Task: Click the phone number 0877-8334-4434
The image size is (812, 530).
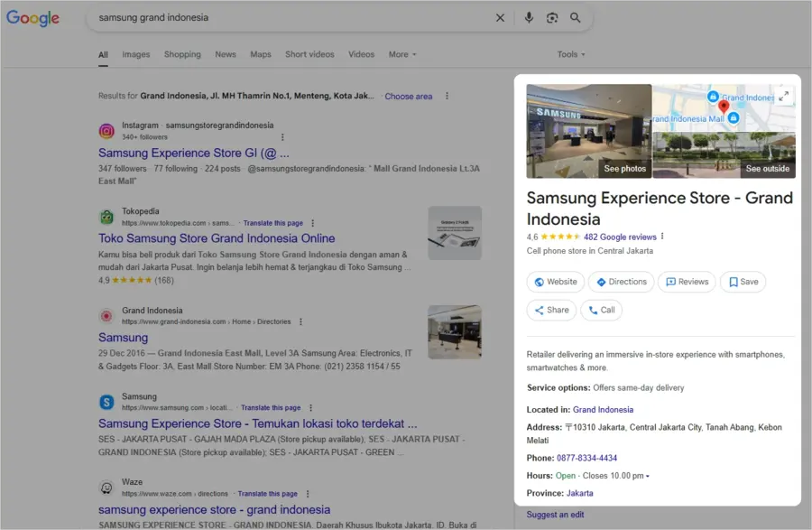Action: coord(586,459)
